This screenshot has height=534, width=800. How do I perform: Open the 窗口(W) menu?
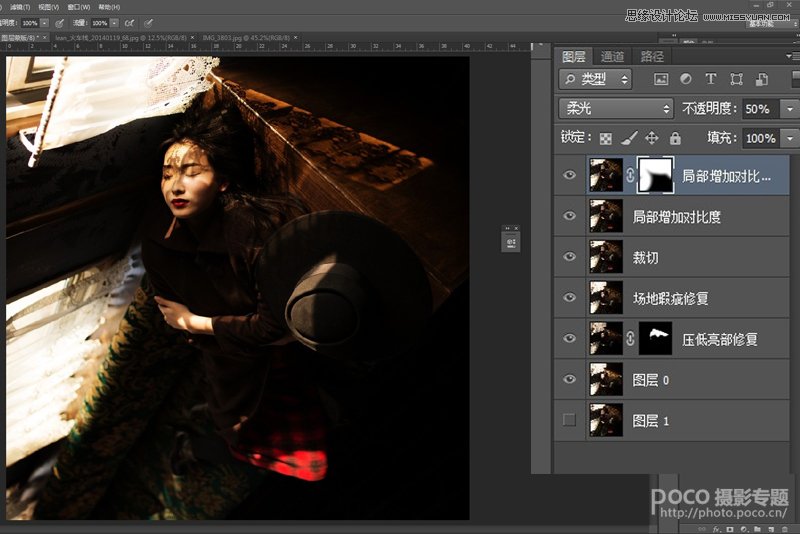click(x=79, y=7)
